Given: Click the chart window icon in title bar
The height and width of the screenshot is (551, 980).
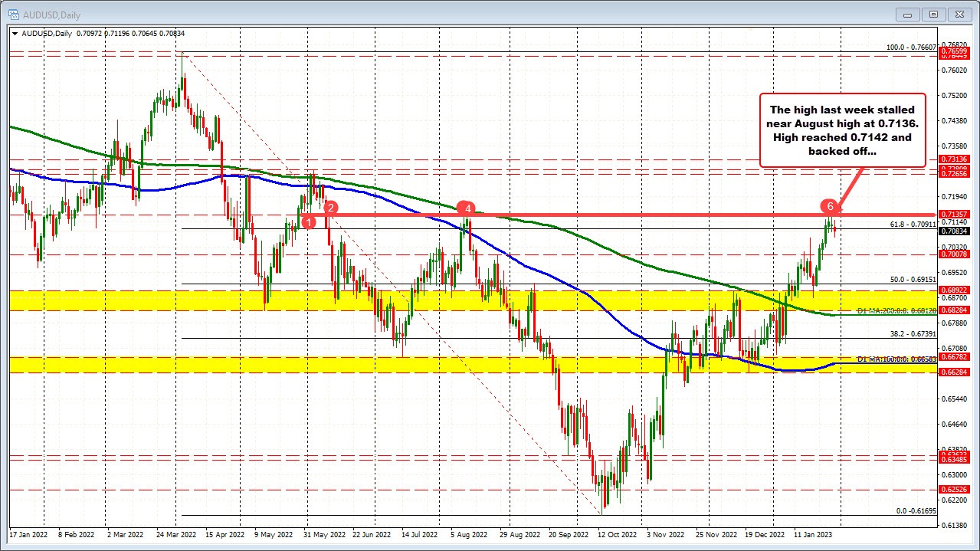Looking at the screenshot, I should [8, 14].
